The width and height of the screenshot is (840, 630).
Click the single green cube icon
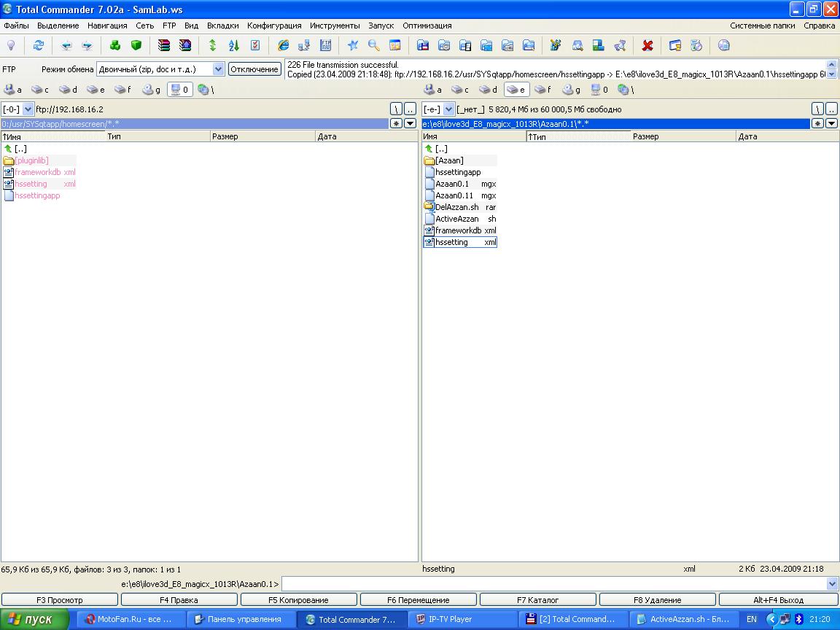click(136, 45)
